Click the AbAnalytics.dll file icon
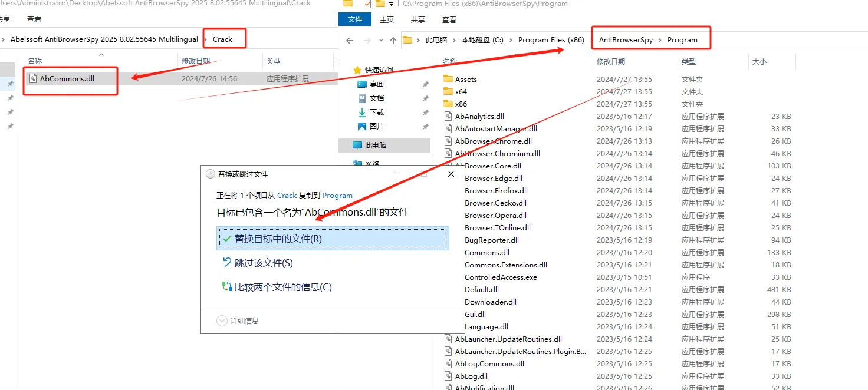 448,116
